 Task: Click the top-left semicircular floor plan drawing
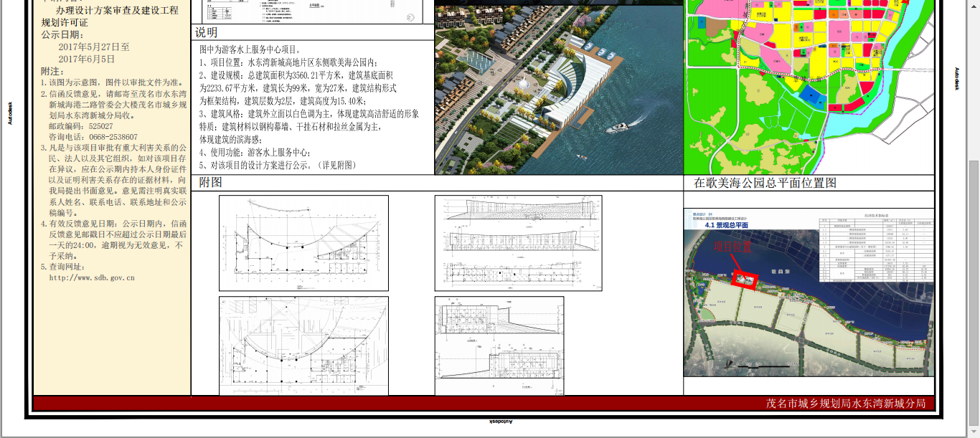tap(303, 243)
